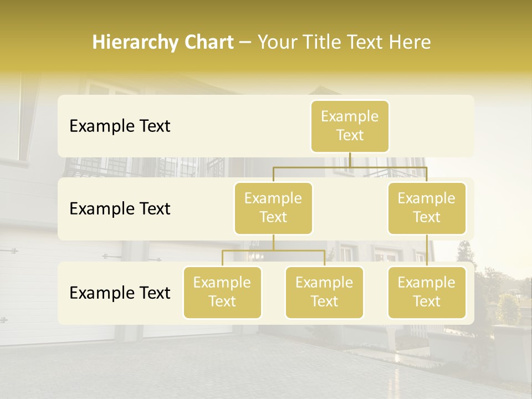The height and width of the screenshot is (399, 532).
Task: Click the bold "Hierarchy Chart" words in the title
Action: pos(162,42)
